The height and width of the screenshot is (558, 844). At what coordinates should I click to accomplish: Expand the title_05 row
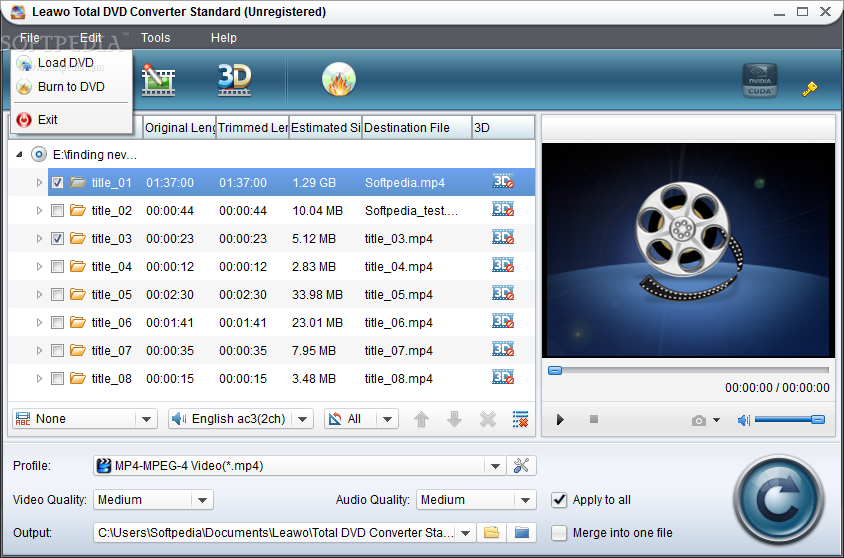39,294
